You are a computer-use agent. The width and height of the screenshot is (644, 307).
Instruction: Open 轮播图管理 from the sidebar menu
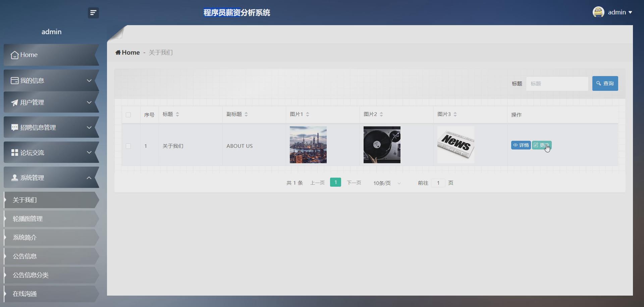[x=28, y=219]
